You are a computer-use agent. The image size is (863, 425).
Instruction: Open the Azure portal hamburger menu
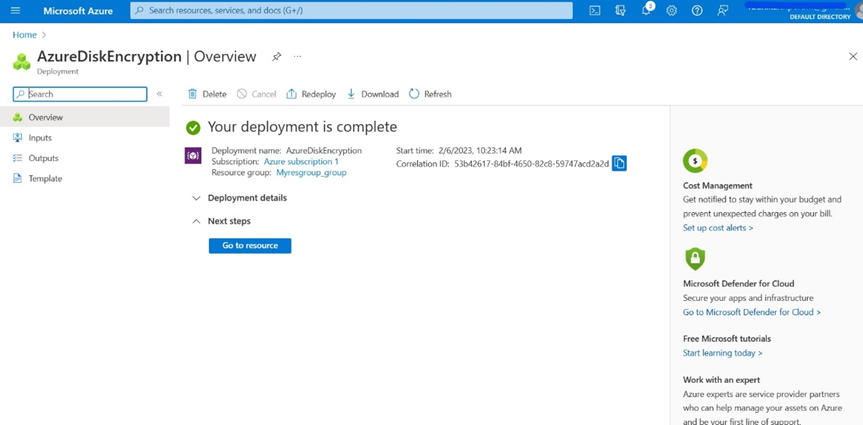[x=15, y=10]
